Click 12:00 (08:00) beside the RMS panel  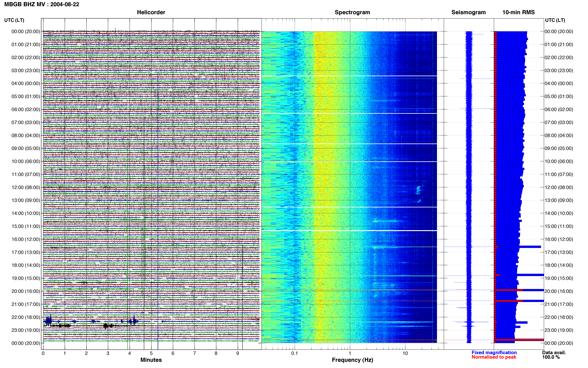(559, 187)
